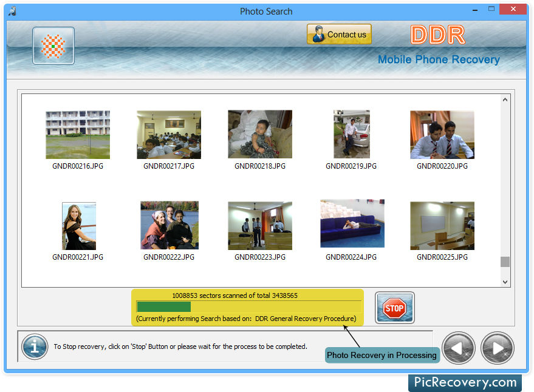Click the red Stop recovery button
534x392 pixels.
pyautogui.click(x=395, y=308)
